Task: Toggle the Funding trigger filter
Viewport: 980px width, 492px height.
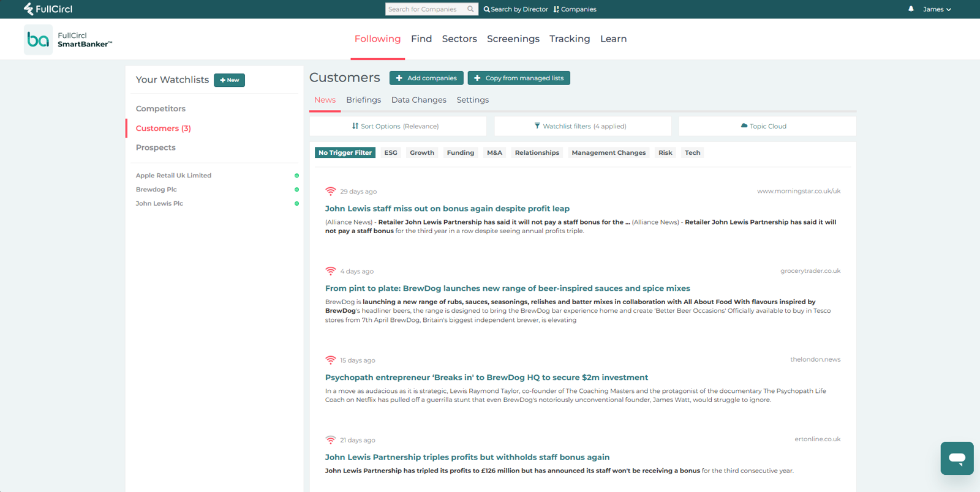Action: coord(461,153)
